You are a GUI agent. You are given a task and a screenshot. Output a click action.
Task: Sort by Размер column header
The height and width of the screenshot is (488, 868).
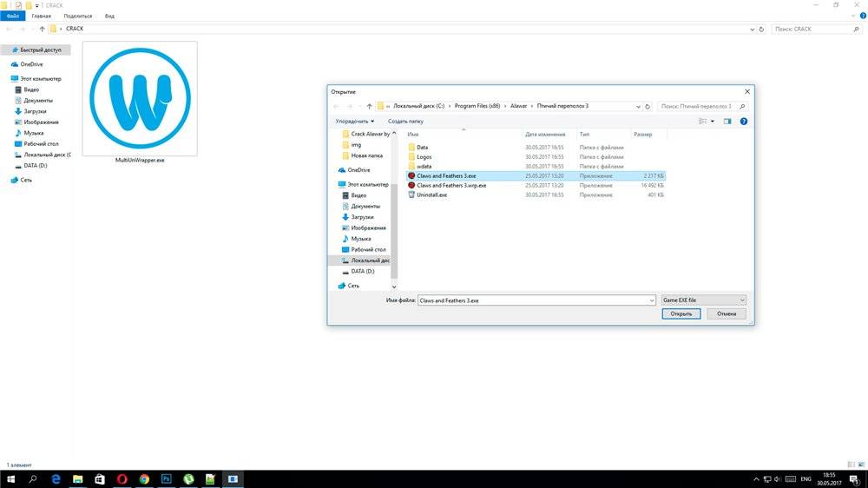point(642,134)
